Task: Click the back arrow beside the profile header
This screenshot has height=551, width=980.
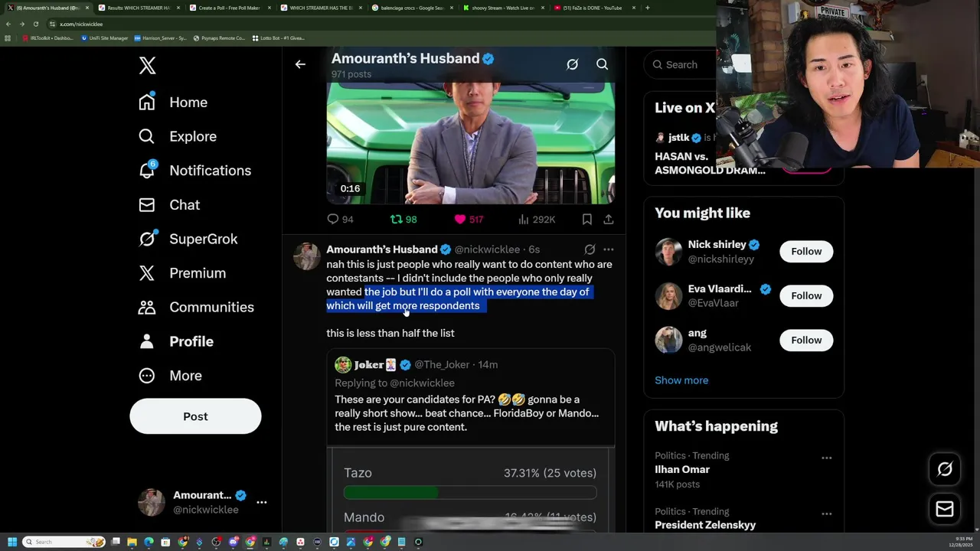Action: 300,64
